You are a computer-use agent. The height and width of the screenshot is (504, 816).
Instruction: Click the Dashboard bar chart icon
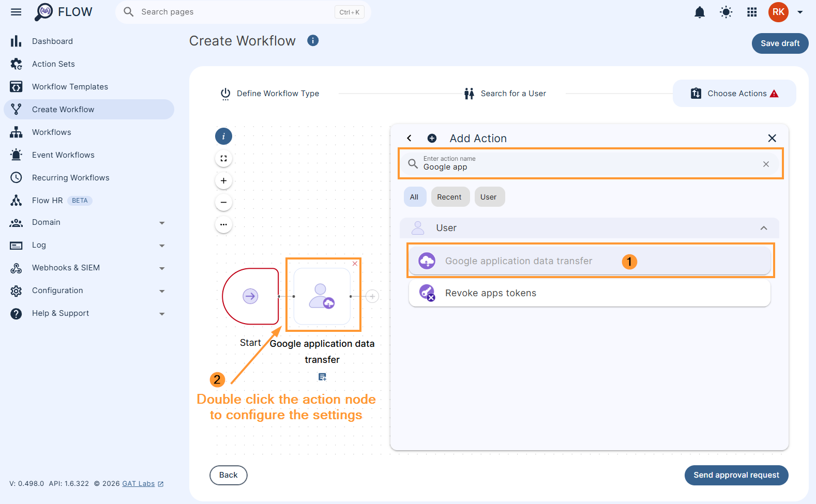tap(16, 41)
